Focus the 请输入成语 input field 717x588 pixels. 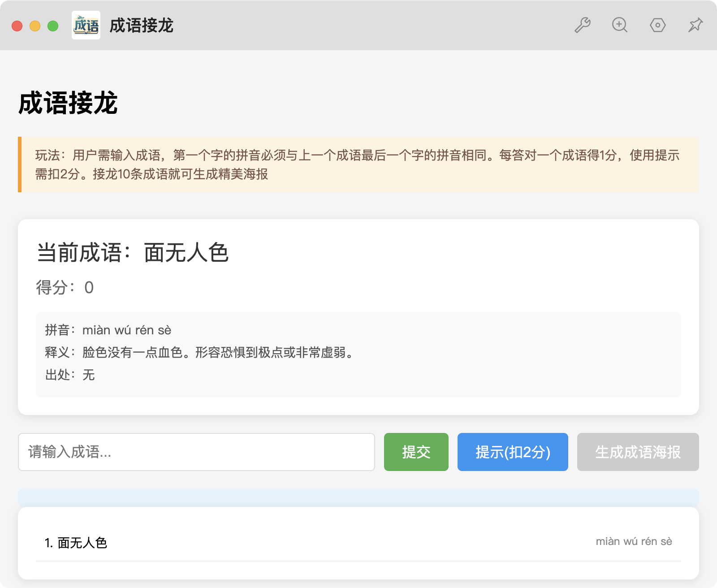click(196, 452)
